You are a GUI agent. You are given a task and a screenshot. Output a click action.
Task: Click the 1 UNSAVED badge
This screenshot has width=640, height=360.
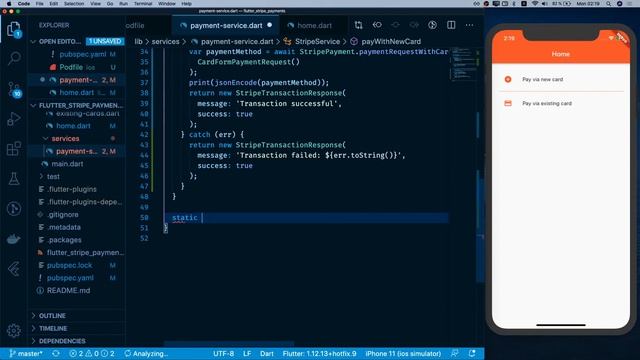pyautogui.click(x=105, y=42)
